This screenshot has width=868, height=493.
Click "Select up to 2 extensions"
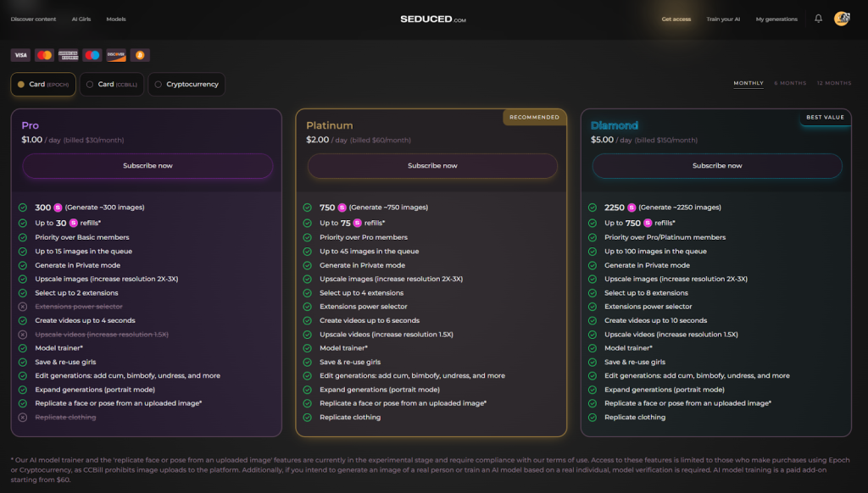coord(76,293)
